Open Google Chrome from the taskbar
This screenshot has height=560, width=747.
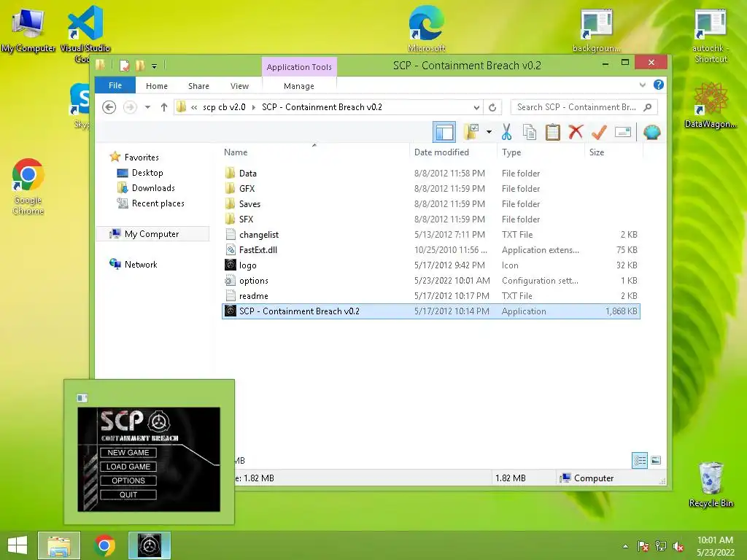pos(104,545)
